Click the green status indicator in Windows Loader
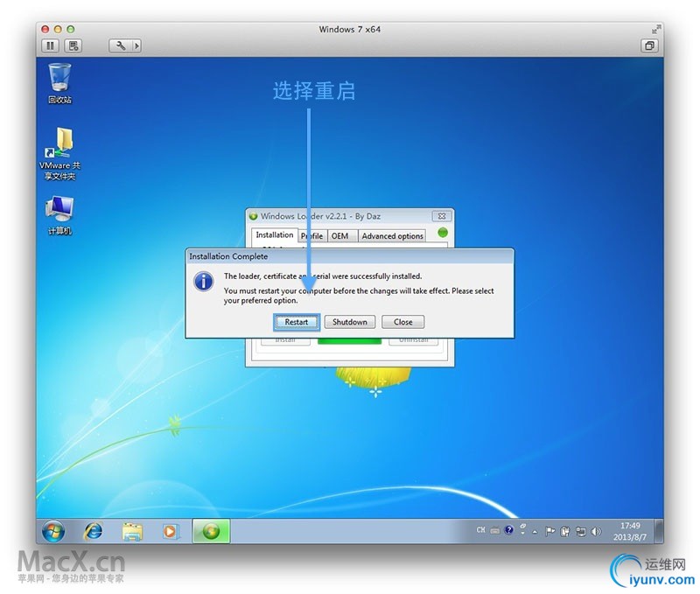This screenshot has height=594, width=700. [x=443, y=233]
